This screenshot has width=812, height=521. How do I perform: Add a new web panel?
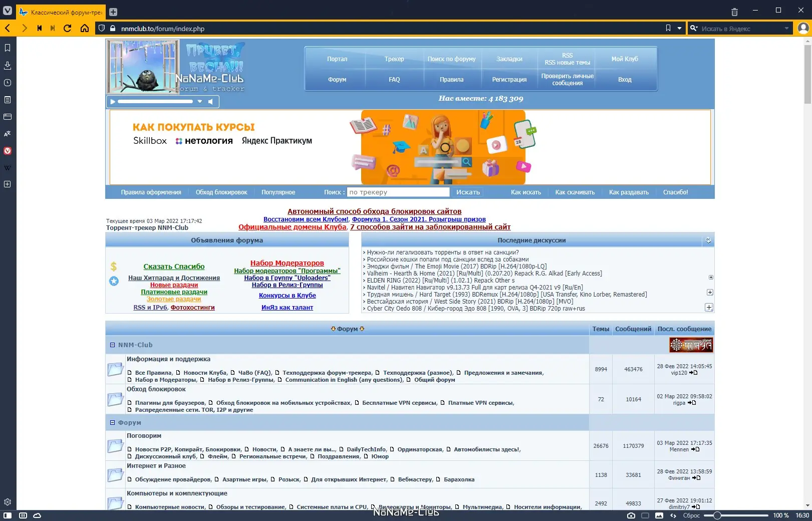pos(8,184)
